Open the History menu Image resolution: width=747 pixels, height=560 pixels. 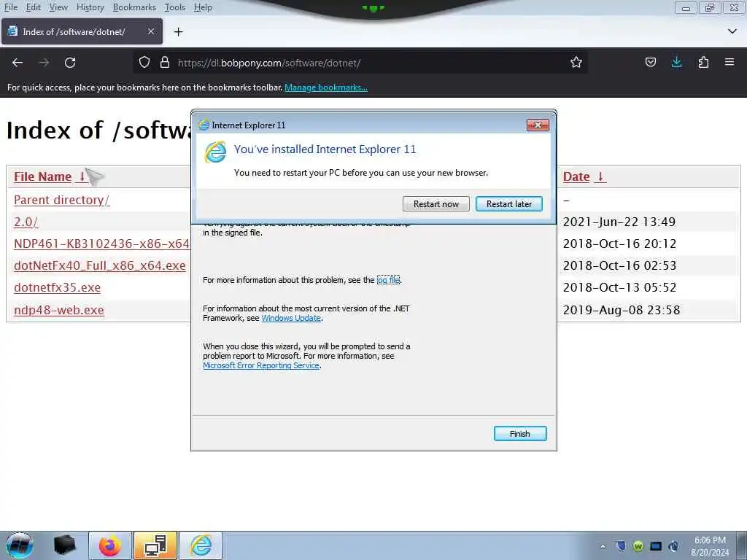click(x=90, y=7)
